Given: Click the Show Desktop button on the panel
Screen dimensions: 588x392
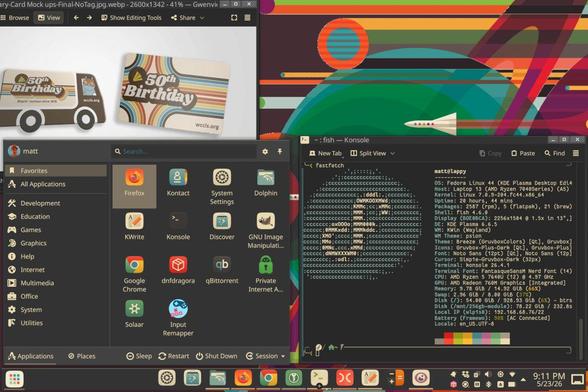Looking at the screenshot, I should (578, 379).
